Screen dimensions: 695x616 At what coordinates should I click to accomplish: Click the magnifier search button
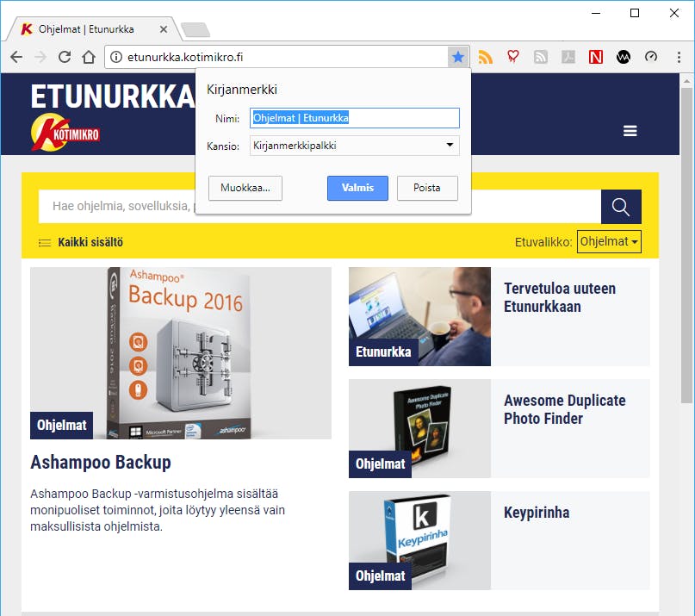tap(621, 207)
